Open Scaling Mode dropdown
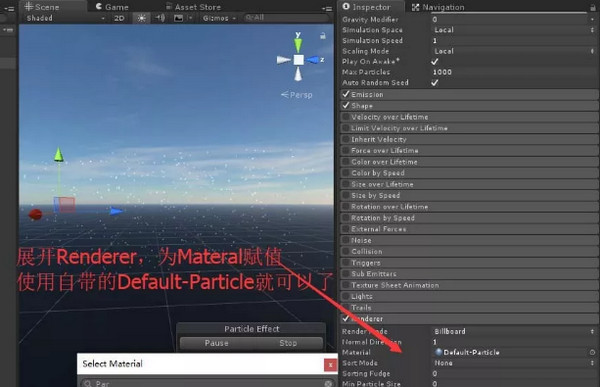 tap(514, 51)
